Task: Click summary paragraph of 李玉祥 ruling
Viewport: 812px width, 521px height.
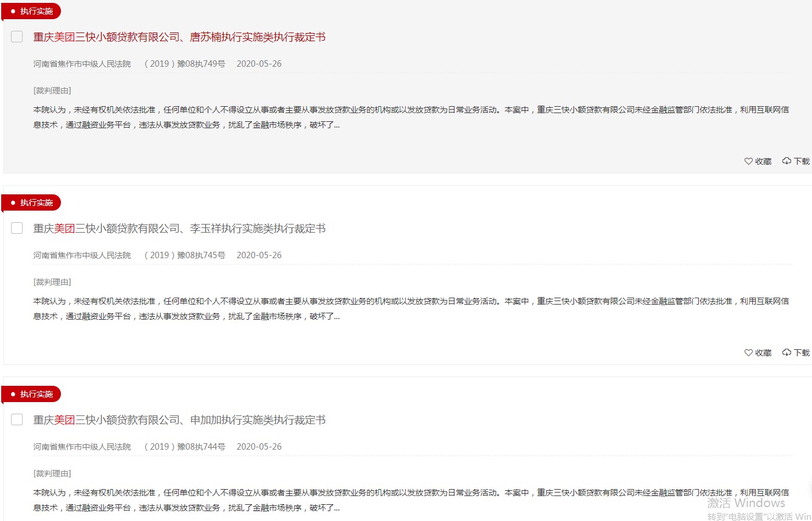Action: pos(411,309)
